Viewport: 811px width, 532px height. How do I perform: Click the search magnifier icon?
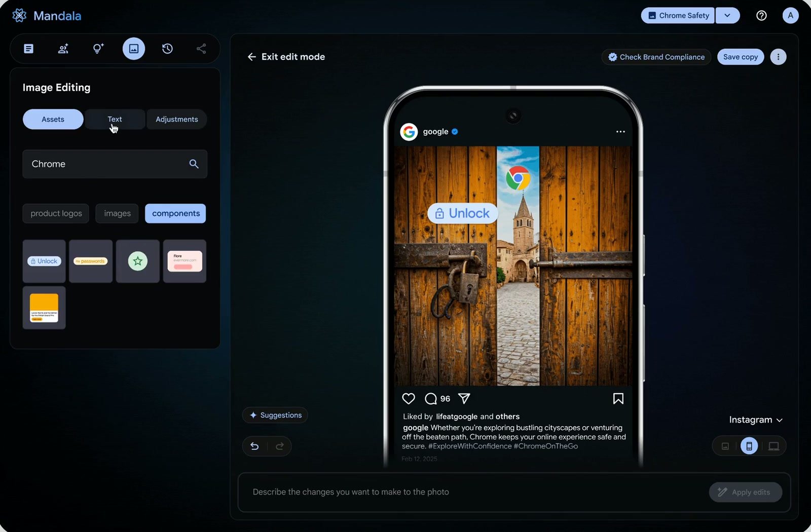[194, 164]
